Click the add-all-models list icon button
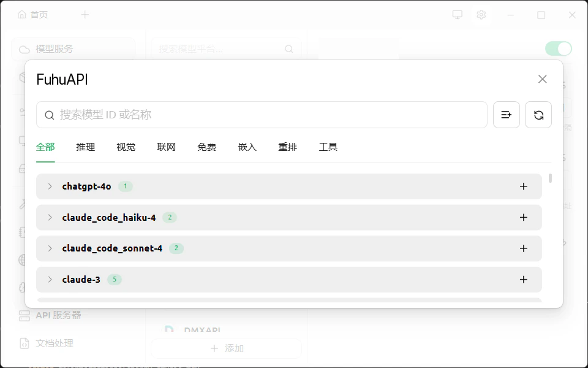The width and height of the screenshot is (588, 368). 507,115
